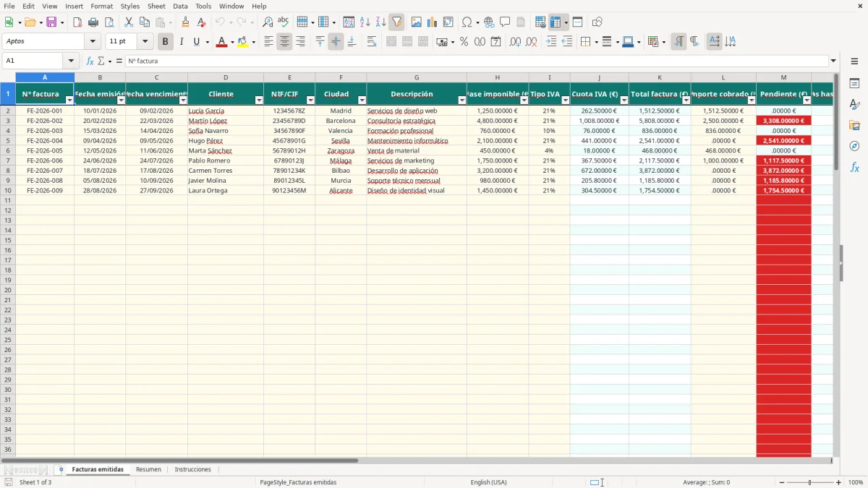Toggle Underline formatting
The image size is (868, 488).
pos(197,42)
